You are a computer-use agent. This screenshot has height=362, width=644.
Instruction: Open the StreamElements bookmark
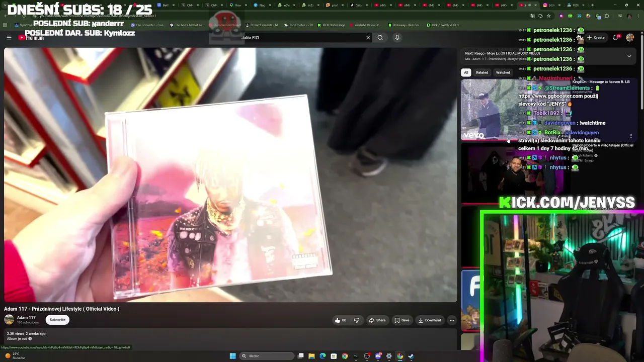coord(262,25)
